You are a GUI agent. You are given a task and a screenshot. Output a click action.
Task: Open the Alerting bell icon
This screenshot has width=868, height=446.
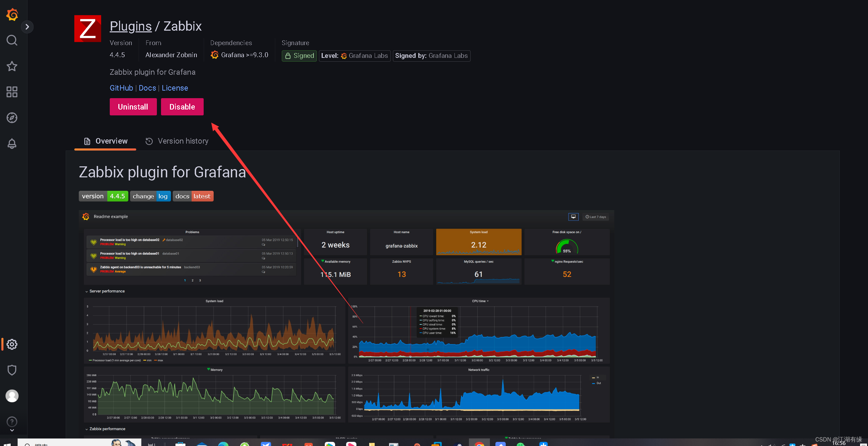[x=12, y=144]
